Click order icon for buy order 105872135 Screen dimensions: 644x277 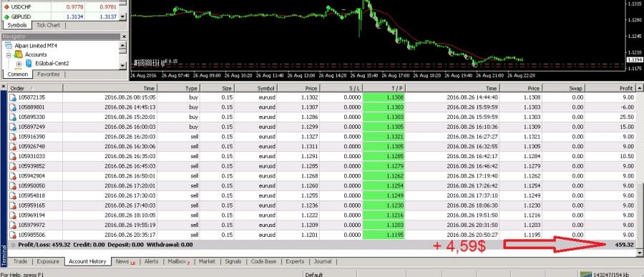(x=12, y=97)
